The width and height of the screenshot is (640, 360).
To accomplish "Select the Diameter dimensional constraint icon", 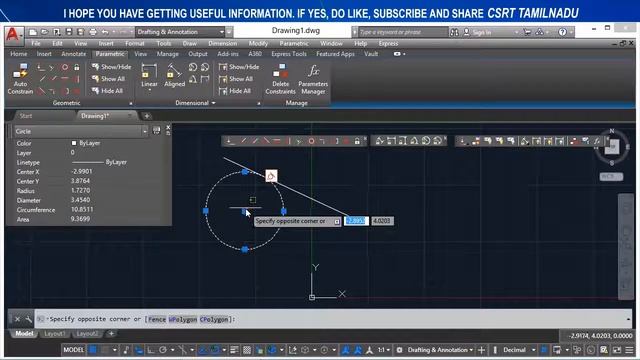I will pos(205,67).
